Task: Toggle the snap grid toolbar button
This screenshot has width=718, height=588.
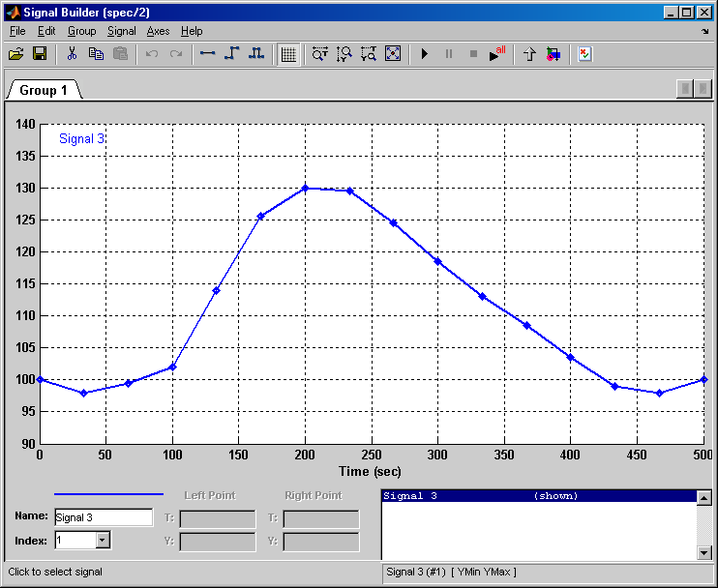Action: pos(288,54)
